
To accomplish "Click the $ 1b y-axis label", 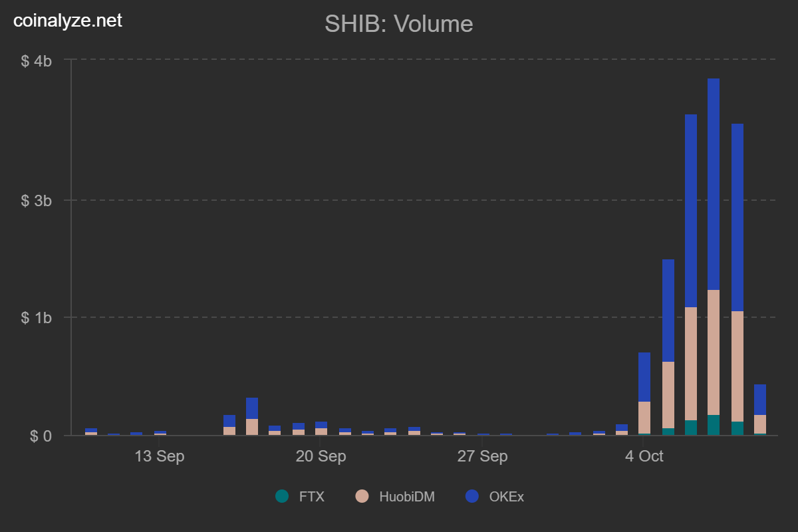I will (x=37, y=318).
